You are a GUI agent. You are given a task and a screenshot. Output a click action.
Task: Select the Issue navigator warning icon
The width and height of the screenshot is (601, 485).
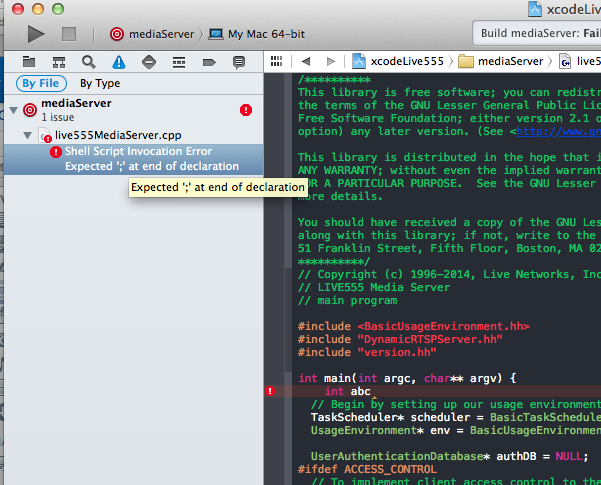pyautogui.click(x=119, y=62)
